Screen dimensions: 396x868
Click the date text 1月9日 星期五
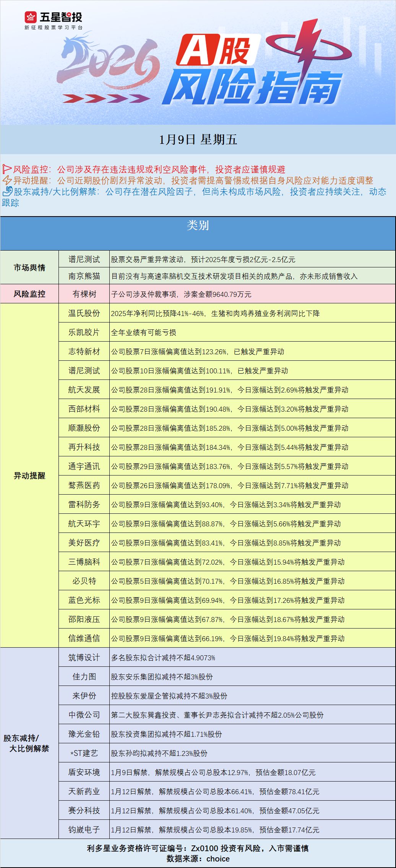click(198, 140)
